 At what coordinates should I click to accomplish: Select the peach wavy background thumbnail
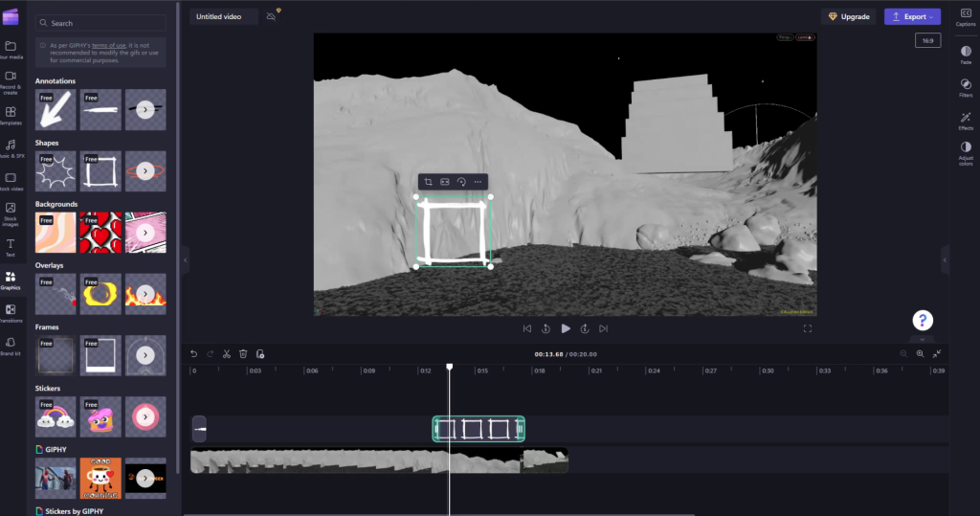click(x=56, y=232)
